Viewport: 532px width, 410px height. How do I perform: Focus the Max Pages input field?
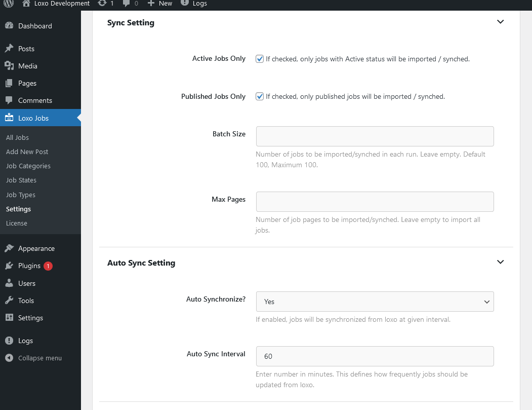(375, 202)
